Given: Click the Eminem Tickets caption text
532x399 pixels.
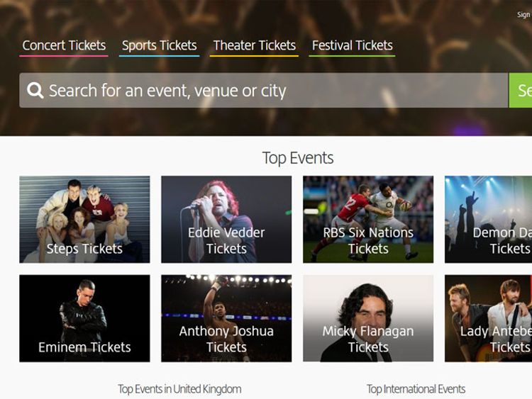Looking at the screenshot, I should point(84,347).
